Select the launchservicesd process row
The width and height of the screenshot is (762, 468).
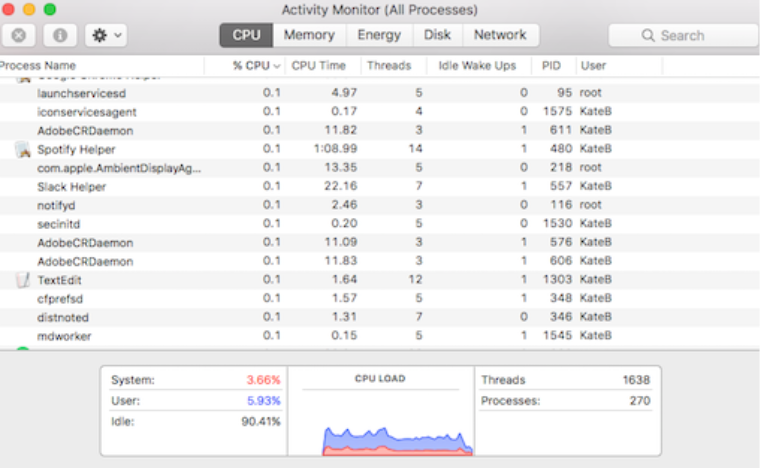(x=379, y=93)
